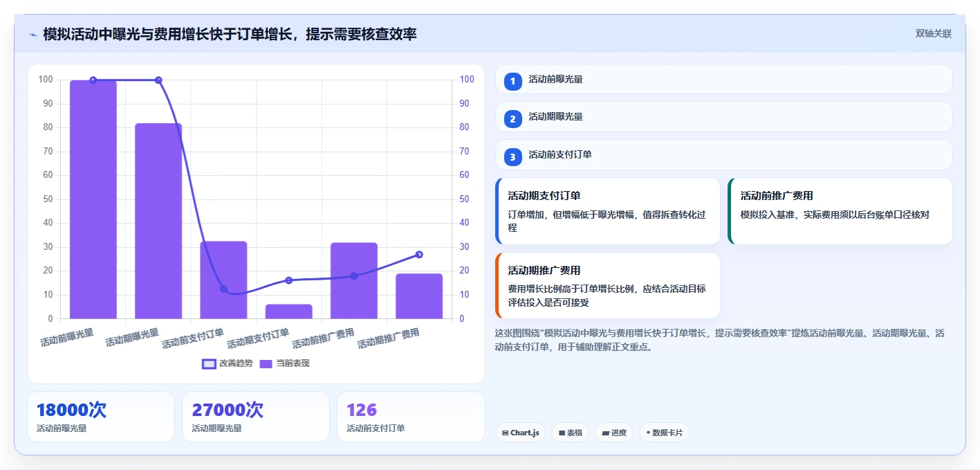The height and width of the screenshot is (470, 980).
Task: Click the icon in the Chart.js tag
Action: (506, 433)
